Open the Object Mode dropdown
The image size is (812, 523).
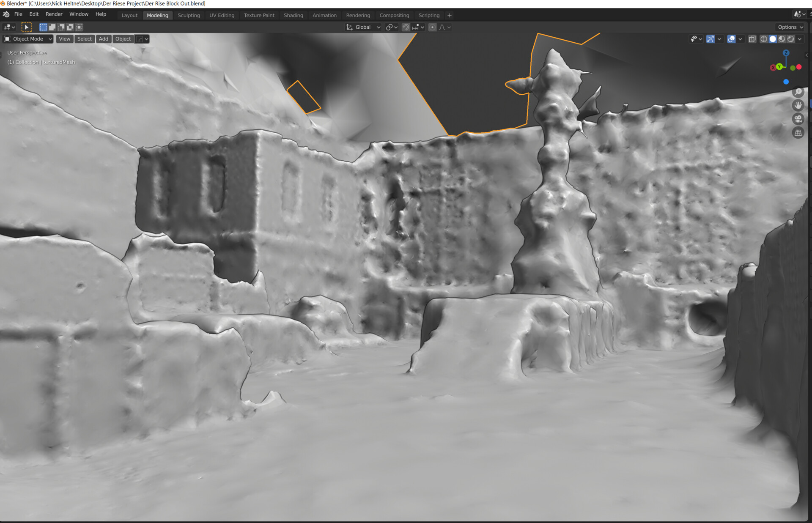(x=28, y=39)
